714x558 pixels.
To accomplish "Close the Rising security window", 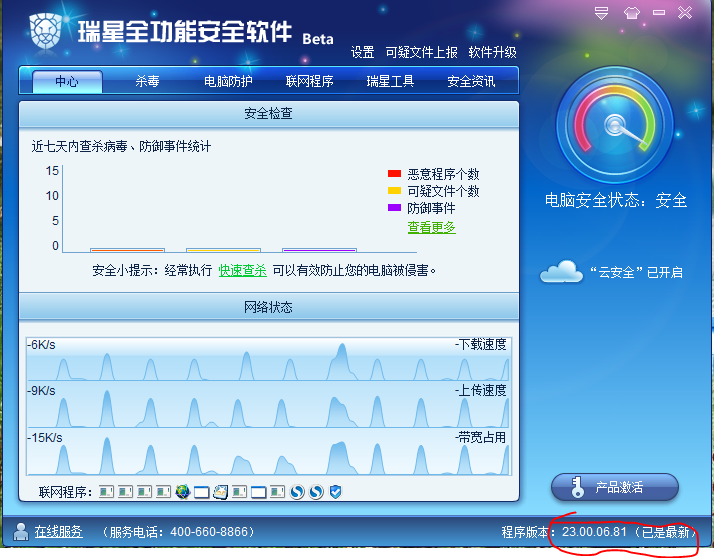I will [x=685, y=12].
